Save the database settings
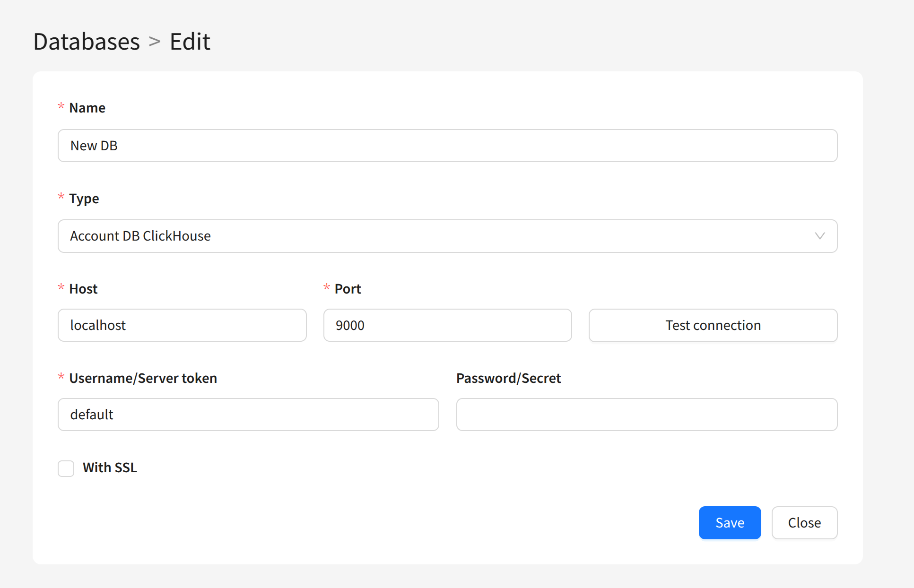The height and width of the screenshot is (588, 914). click(730, 523)
